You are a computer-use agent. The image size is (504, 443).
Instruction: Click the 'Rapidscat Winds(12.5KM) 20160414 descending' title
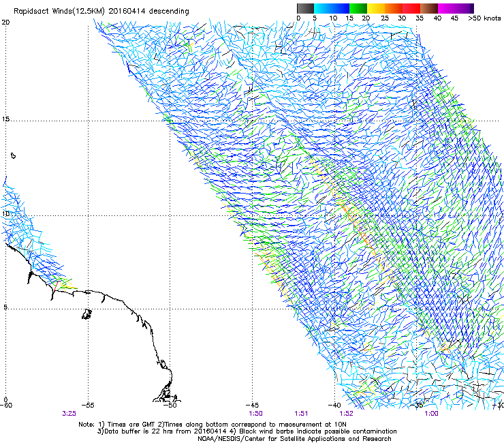point(101,12)
